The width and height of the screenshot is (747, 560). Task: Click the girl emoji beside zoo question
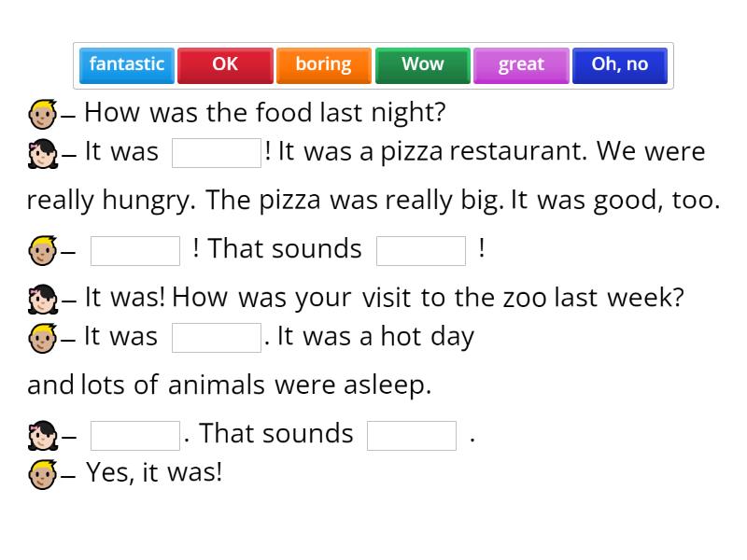(43, 299)
